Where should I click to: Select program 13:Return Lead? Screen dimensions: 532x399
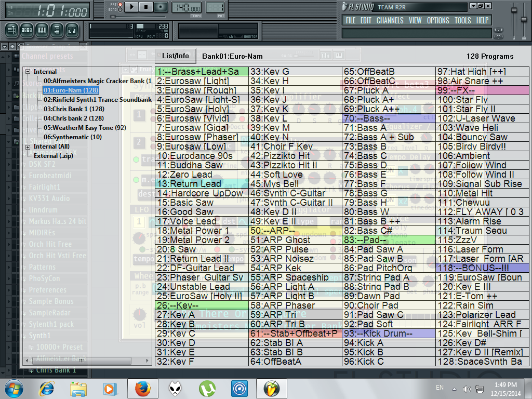(202, 184)
